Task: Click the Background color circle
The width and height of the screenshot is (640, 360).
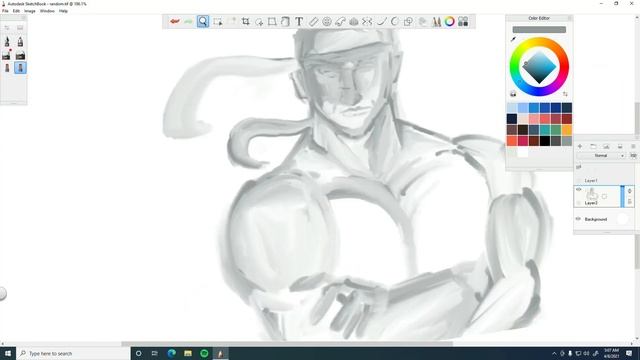Action: pos(622,219)
